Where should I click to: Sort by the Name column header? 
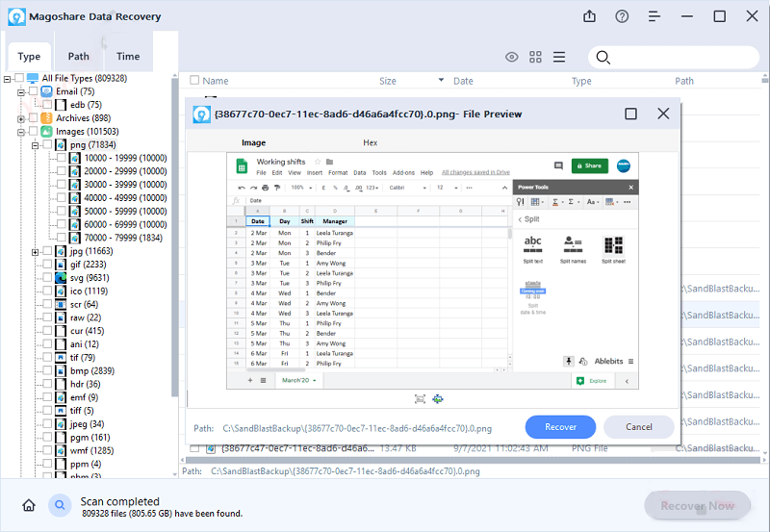coord(215,81)
